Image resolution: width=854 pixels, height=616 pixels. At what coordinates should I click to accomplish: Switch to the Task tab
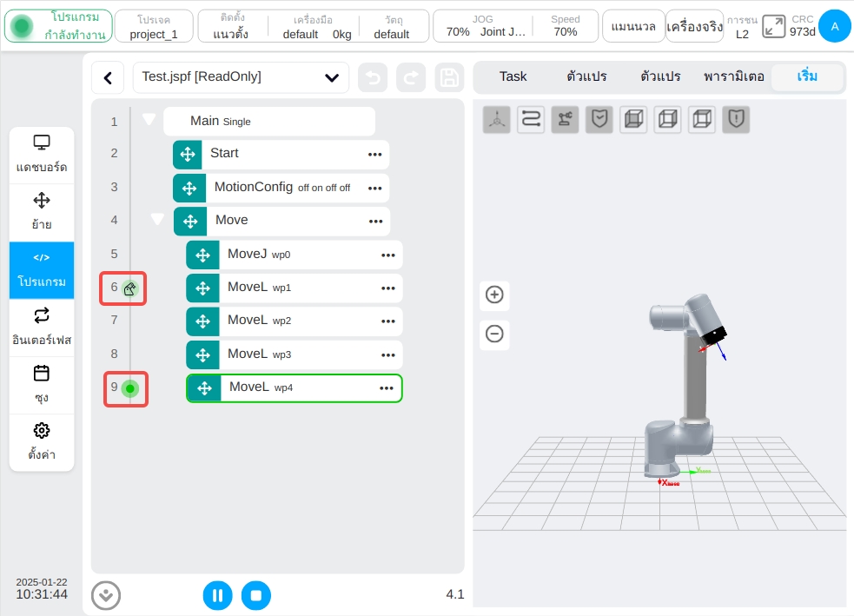[x=513, y=76]
